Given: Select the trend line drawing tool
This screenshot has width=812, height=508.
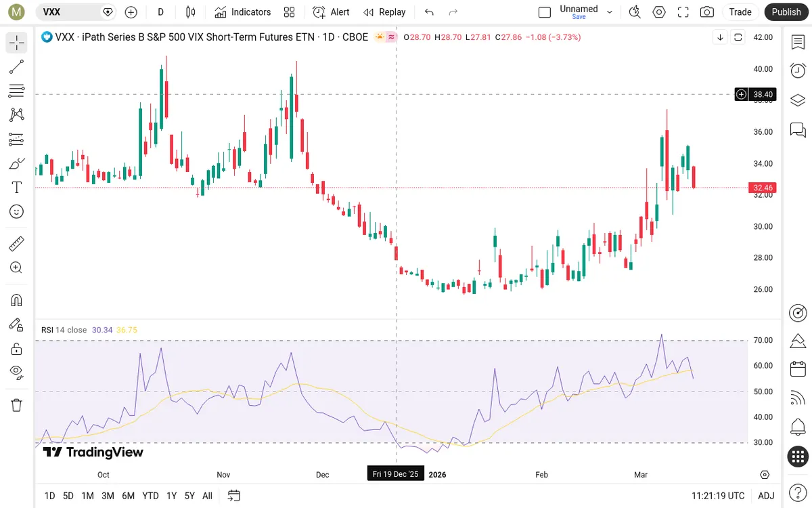Looking at the screenshot, I should tap(17, 66).
